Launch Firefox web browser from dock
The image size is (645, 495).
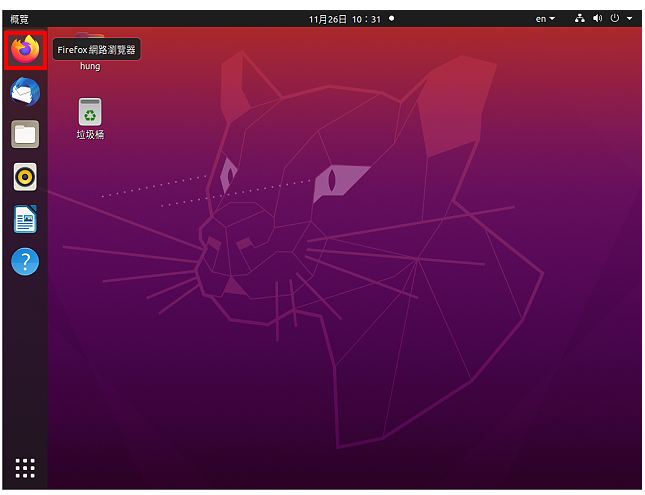coord(25,49)
